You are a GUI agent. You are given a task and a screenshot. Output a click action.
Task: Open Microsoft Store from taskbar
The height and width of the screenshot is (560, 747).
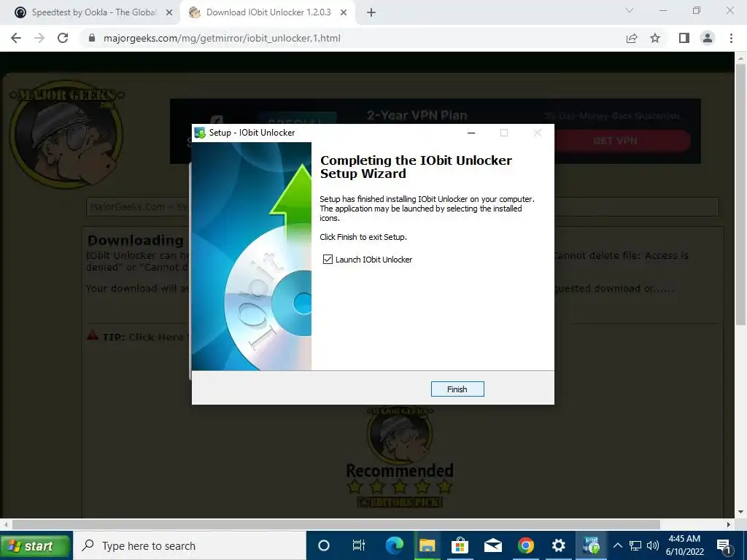[460, 545]
